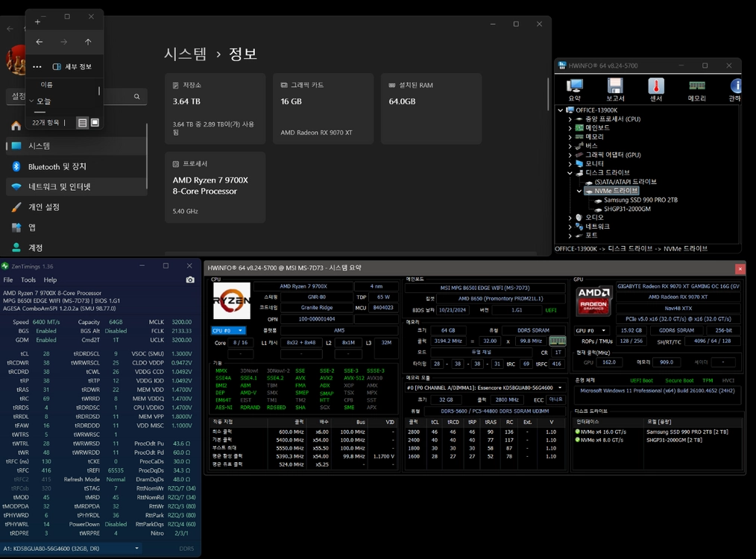
Task: Collapse 오늘 group in Explorer
Action: tap(31, 101)
